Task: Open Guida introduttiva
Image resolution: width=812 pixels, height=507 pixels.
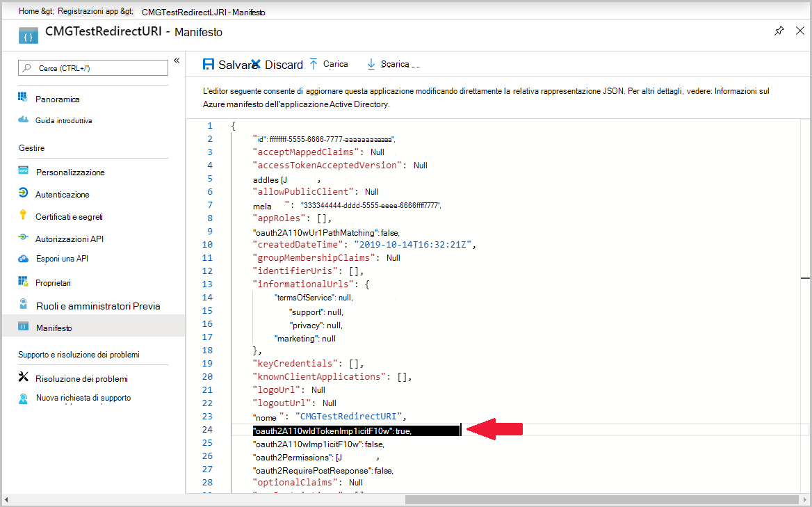Action: [64, 120]
